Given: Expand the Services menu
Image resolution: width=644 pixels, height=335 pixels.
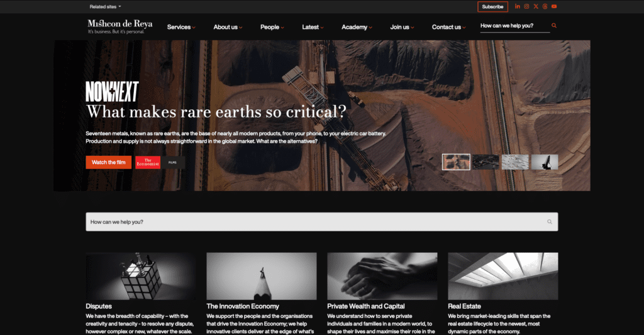Looking at the screenshot, I should tap(181, 27).
